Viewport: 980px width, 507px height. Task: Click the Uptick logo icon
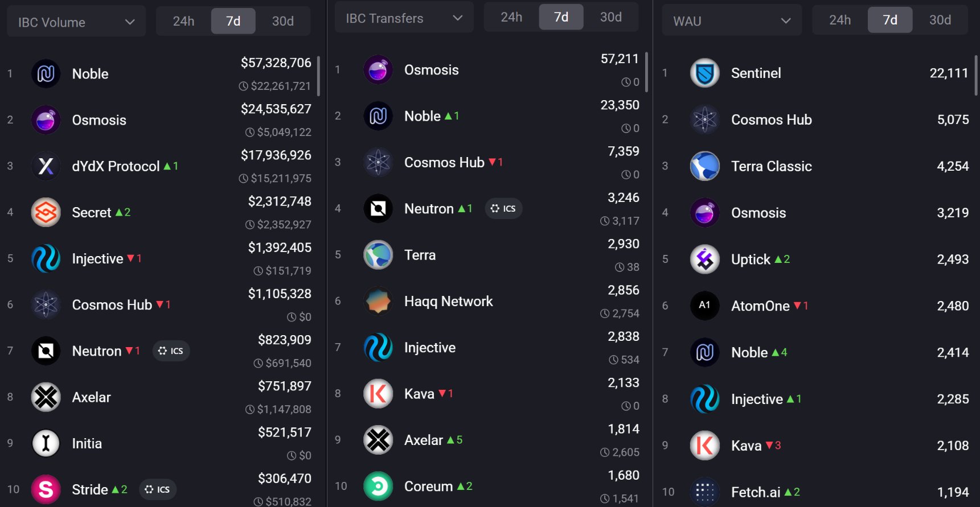705,259
